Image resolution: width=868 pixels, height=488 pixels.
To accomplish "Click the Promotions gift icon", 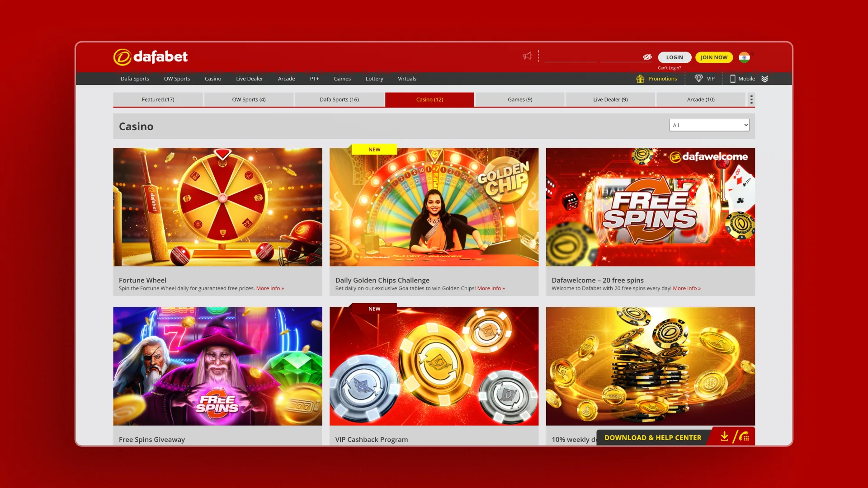I will point(640,79).
